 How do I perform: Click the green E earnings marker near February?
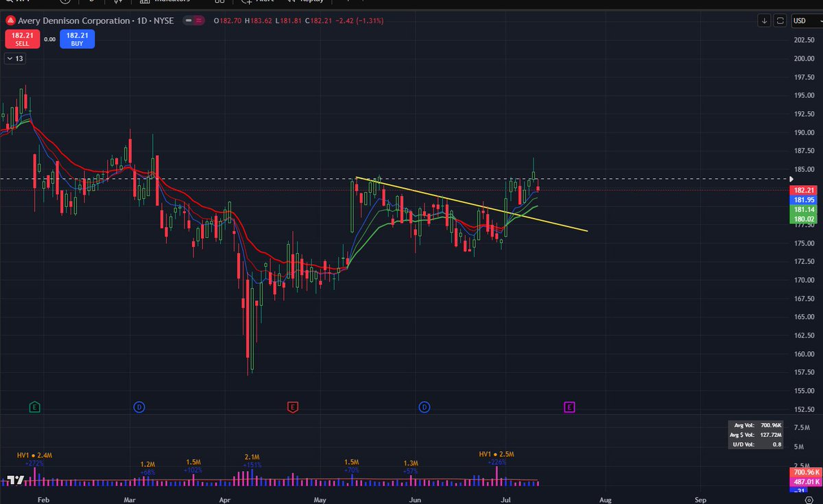point(34,407)
